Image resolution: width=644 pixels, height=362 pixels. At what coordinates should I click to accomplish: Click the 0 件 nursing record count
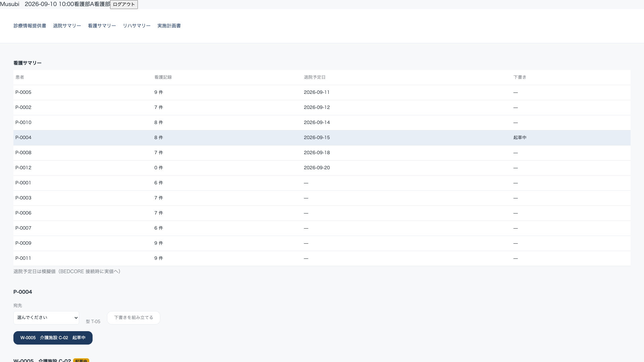coord(159,168)
